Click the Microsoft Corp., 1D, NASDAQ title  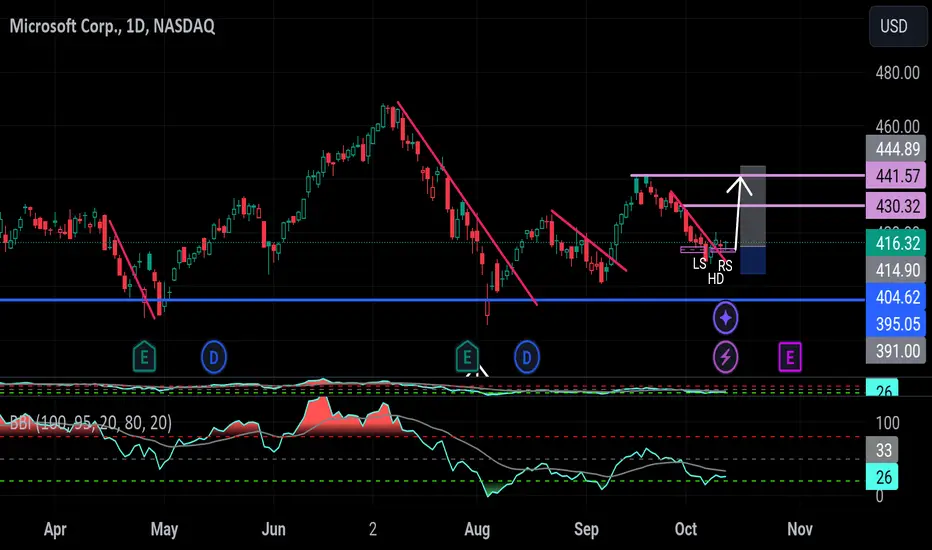click(x=112, y=26)
